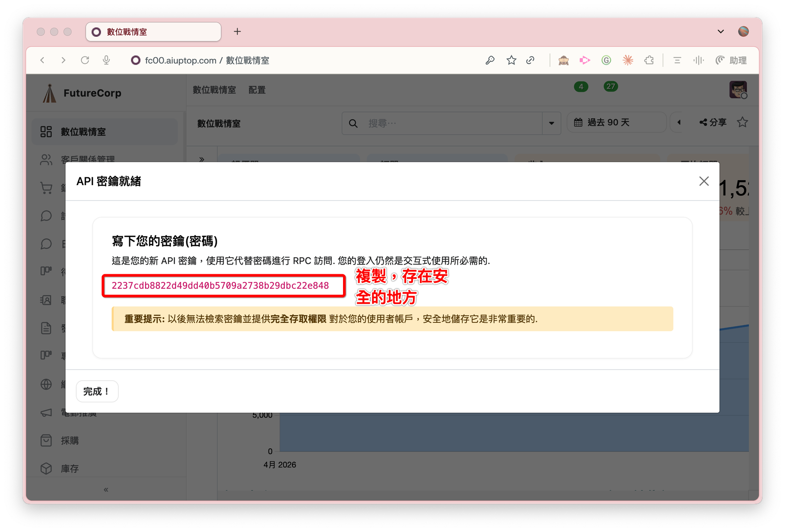The width and height of the screenshot is (785, 532).
Task: Open 數位戰情室 in the sidebar
Action: (105, 132)
